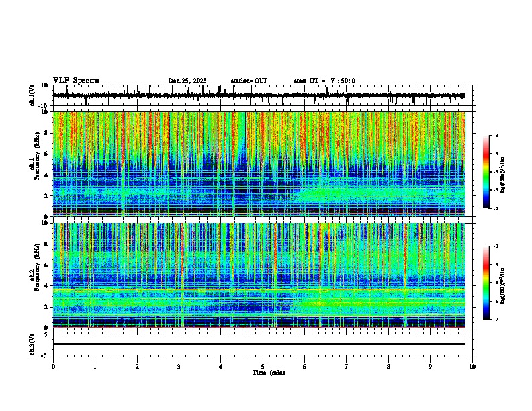
Task: Click time axis tick label "4"
Action: (x=221, y=367)
